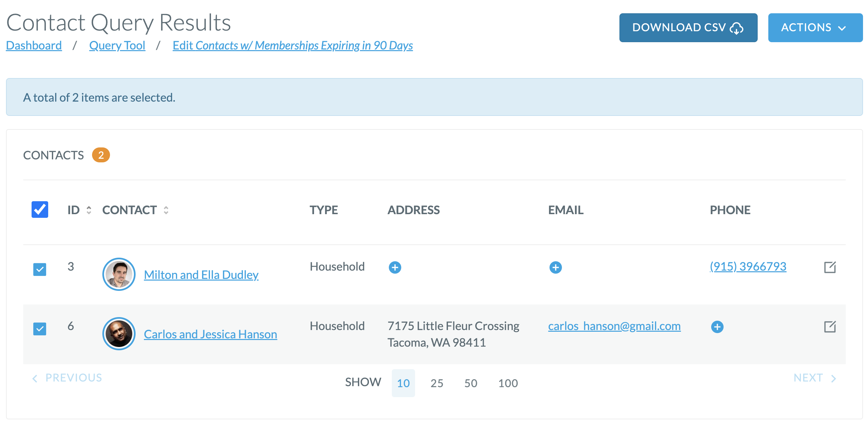868x427 pixels.
Task: Edit the Milton and Ella Dudley row
Action: (x=829, y=267)
